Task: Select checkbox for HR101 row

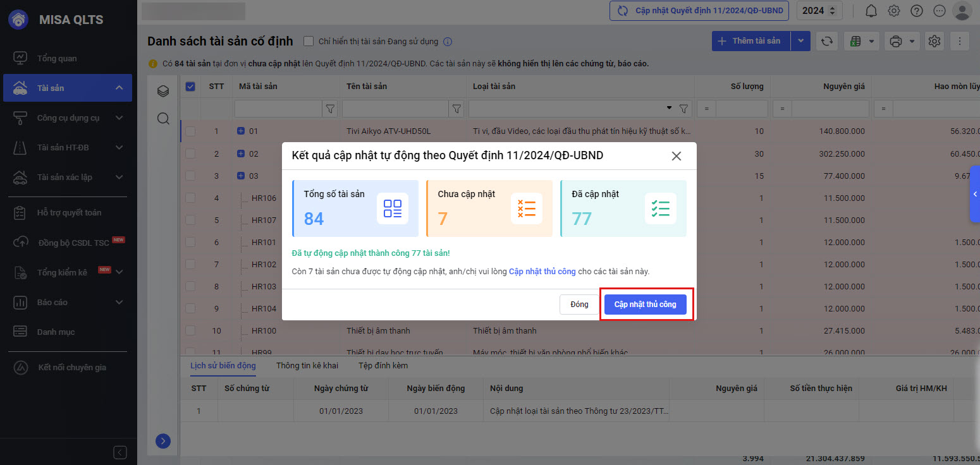Action: click(190, 242)
